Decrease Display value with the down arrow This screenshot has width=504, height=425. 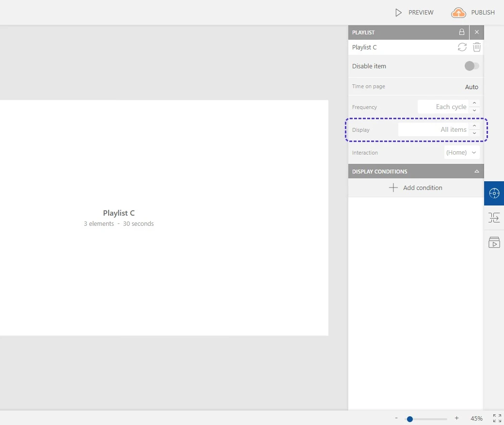point(474,133)
